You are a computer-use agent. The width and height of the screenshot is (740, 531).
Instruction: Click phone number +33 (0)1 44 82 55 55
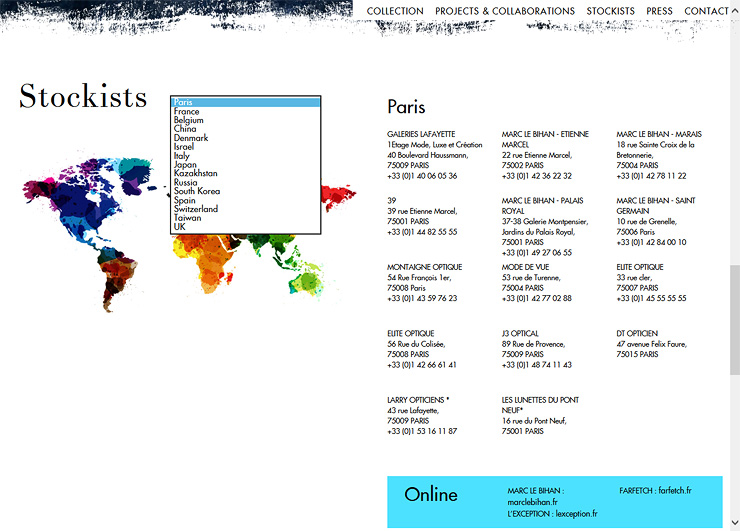(422, 232)
